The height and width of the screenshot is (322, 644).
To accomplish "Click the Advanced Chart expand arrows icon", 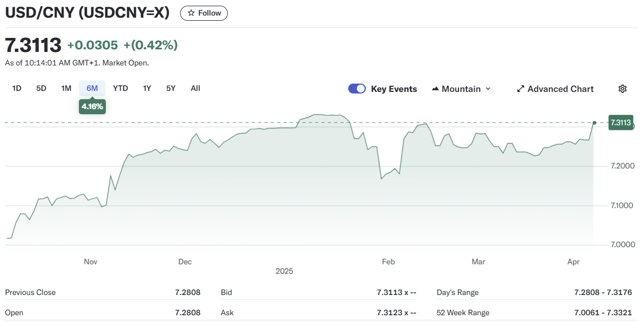I will click(x=520, y=89).
